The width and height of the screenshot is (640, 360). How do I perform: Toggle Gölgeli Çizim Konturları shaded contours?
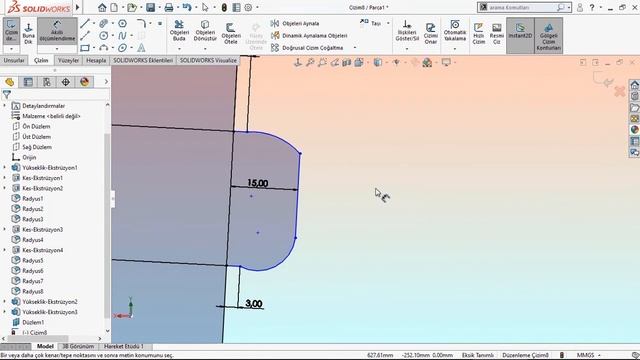point(549,36)
